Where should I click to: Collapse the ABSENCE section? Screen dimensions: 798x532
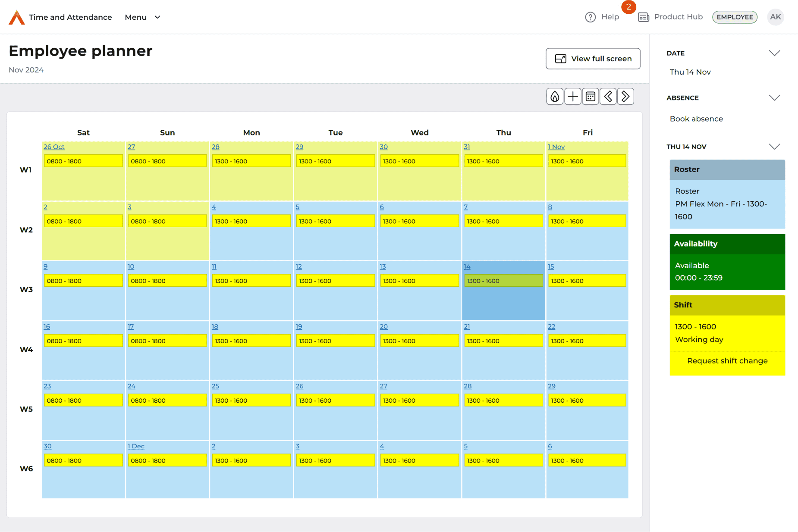(x=774, y=98)
